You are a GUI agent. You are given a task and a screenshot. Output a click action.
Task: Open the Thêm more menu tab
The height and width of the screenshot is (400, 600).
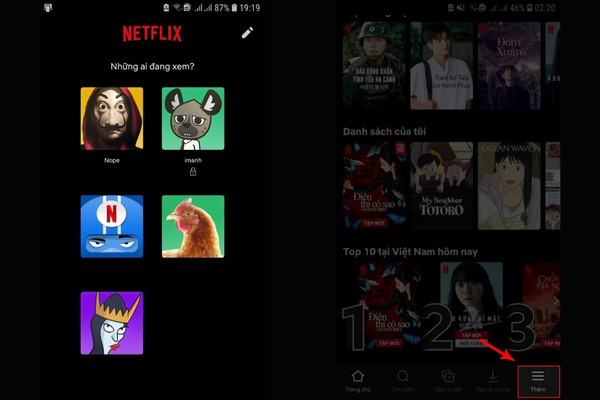pos(538,381)
